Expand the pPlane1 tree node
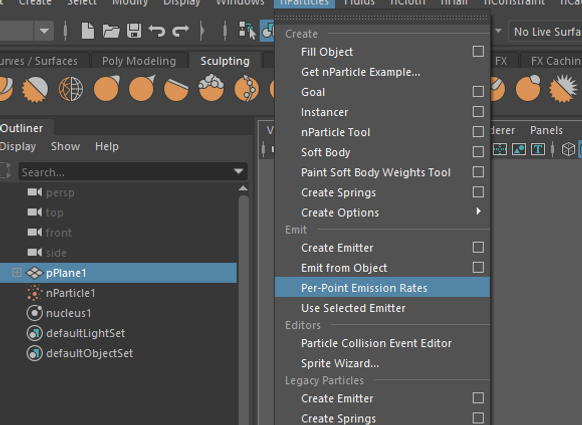582x425 pixels. coord(17,273)
